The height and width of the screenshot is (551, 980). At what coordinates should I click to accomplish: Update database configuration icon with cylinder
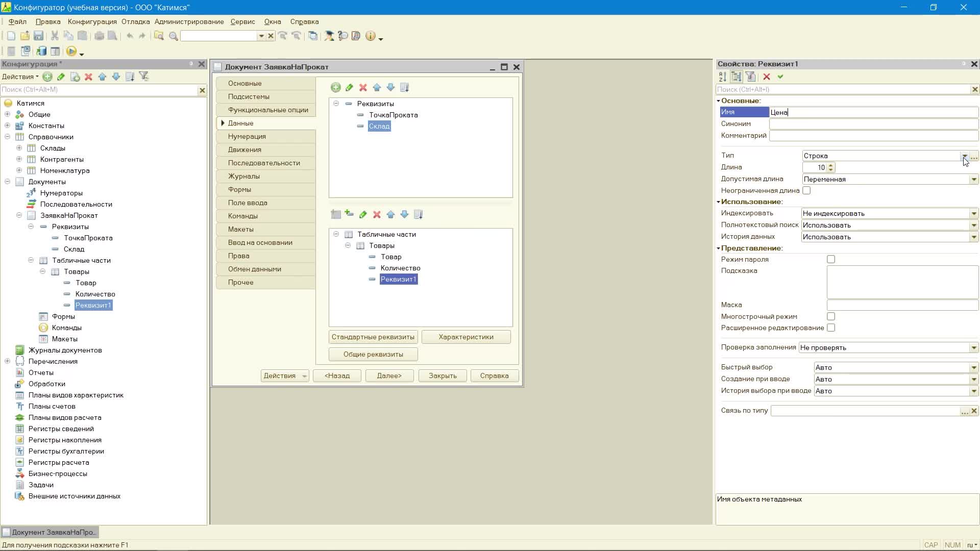pyautogui.click(x=41, y=51)
